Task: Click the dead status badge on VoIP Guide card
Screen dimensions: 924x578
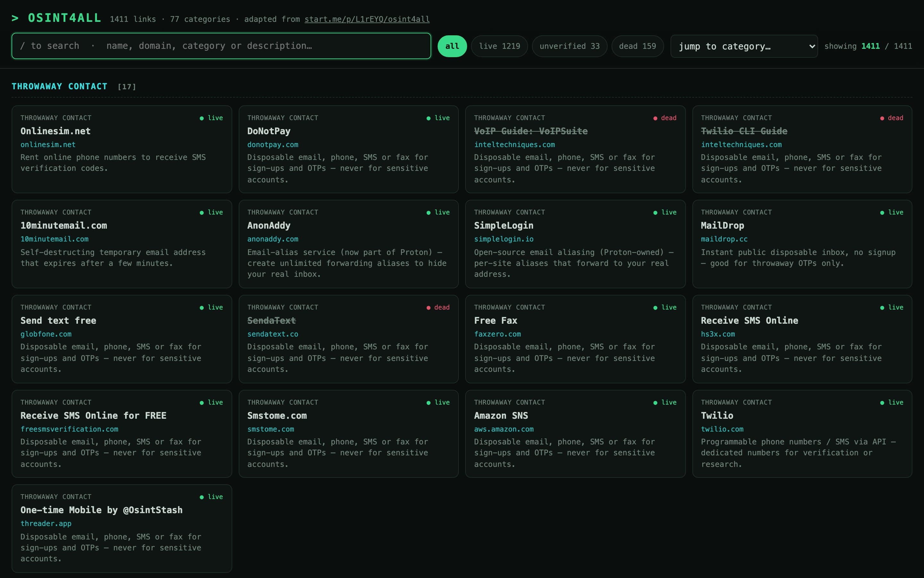Action: coord(665,118)
